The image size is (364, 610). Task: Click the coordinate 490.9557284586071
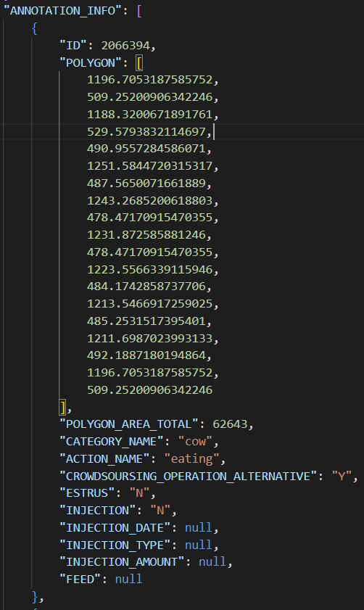pyautogui.click(x=146, y=149)
